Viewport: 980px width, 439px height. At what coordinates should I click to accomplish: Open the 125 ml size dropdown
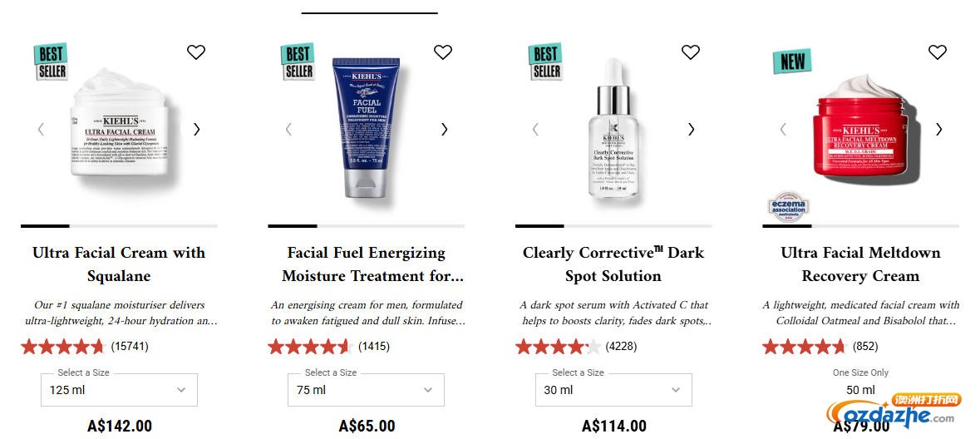click(x=120, y=390)
